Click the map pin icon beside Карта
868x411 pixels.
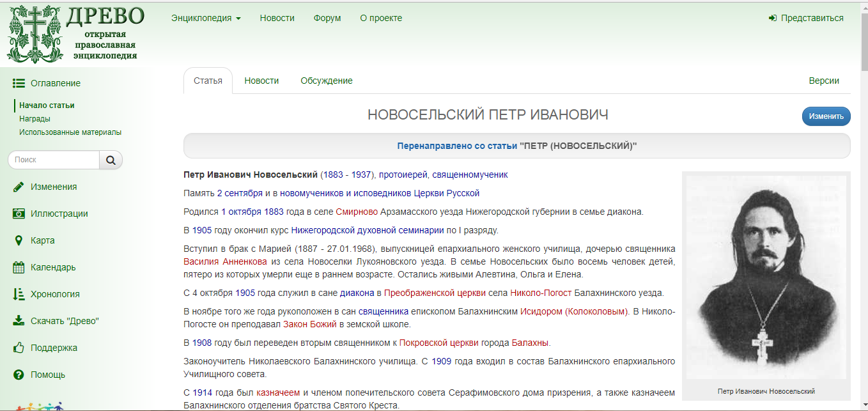click(x=19, y=240)
